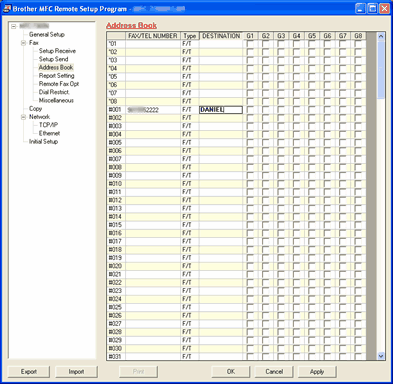Click the DESTINATION cell of #002
394x385 pixels.
(221, 118)
